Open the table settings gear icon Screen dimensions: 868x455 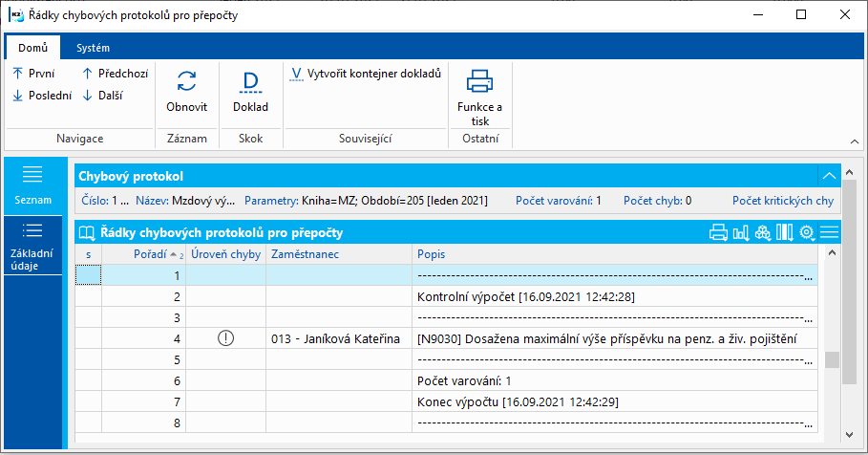coord(807,232)
